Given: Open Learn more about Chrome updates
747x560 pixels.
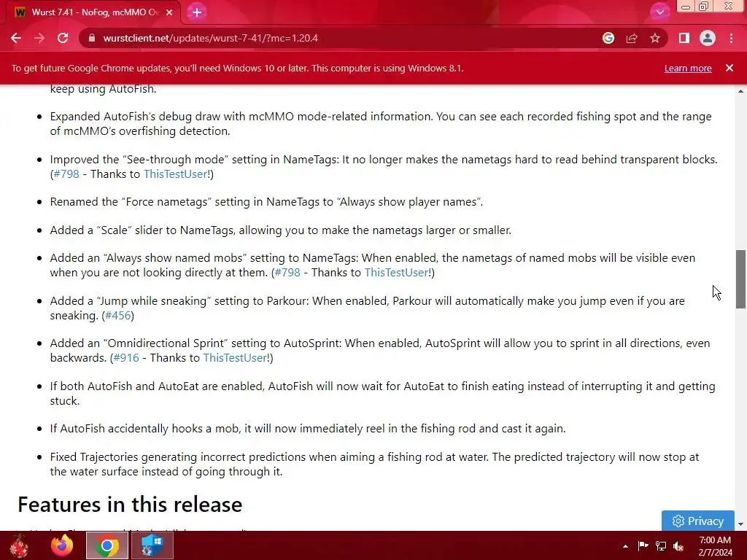Looking at the screenshot, I should pos(688,68).
